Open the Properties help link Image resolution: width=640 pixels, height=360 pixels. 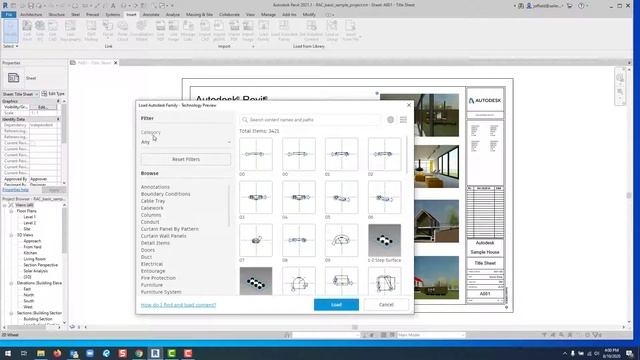16,190
